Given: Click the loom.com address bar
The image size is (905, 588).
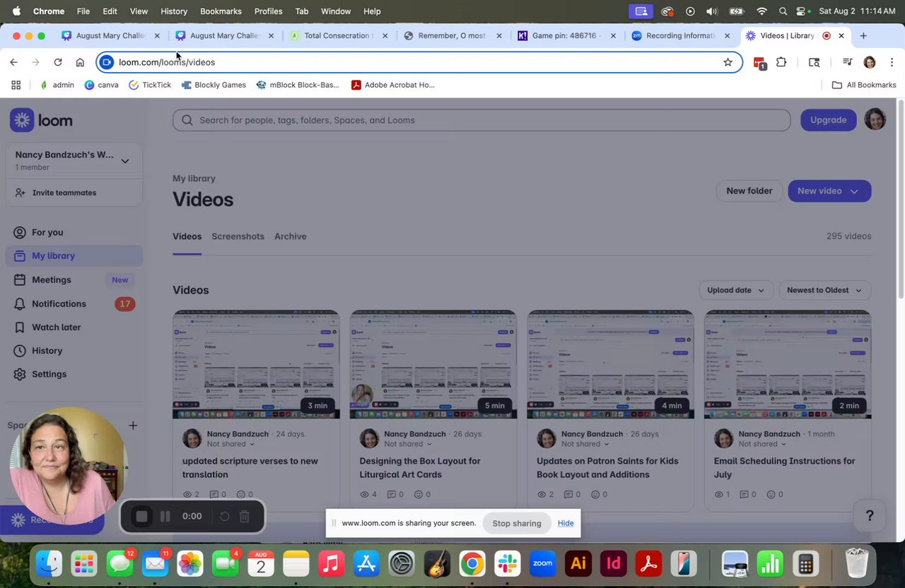Looking at the screenshot, I should [419, 62].
